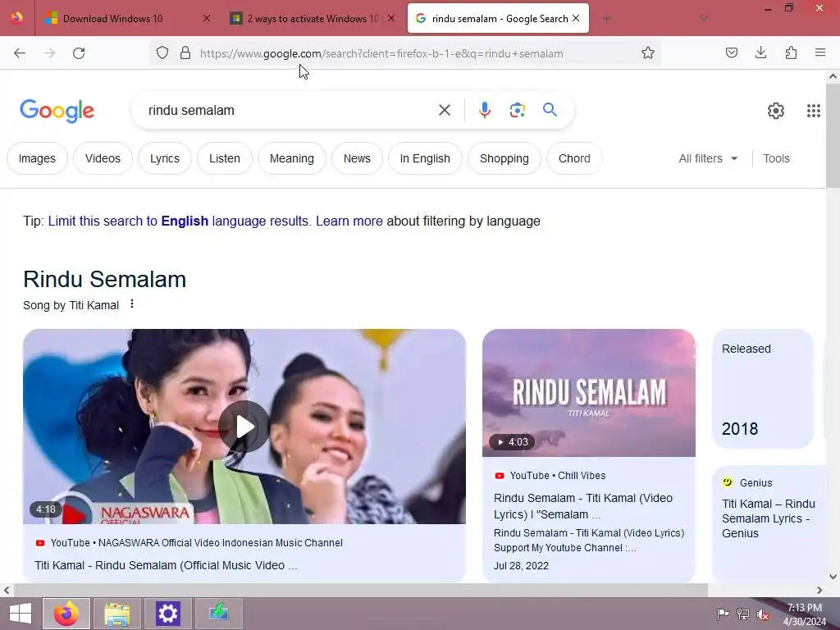Screen dimensions: 840x630
Task: Click the Firefox address bar URL
Action: (x=381, y=53)
